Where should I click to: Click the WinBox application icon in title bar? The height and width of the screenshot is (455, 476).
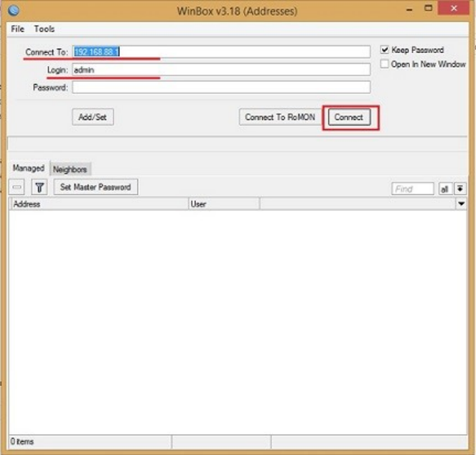coord(14,11)
